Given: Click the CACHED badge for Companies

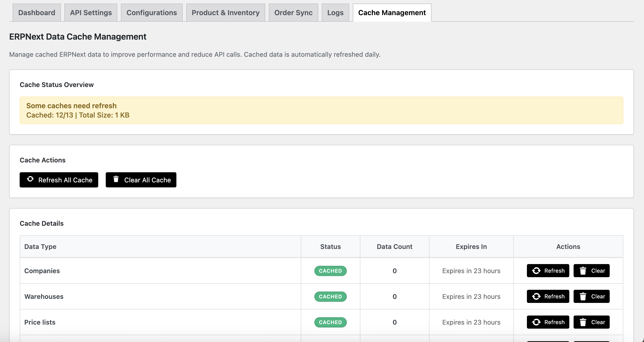Looking at the screenshot, I should (x=330, y=271).
